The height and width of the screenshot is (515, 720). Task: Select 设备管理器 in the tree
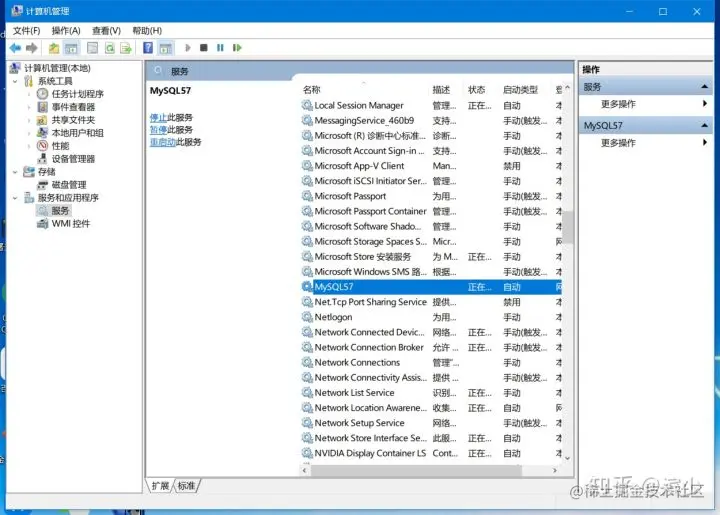[x=73, y=159]
